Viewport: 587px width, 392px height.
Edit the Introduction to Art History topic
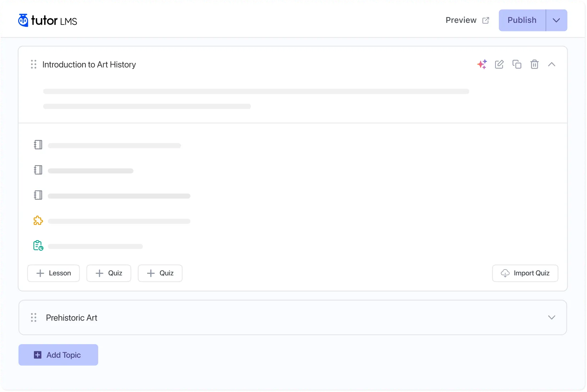pyautogui.click(x=499, y=64)
